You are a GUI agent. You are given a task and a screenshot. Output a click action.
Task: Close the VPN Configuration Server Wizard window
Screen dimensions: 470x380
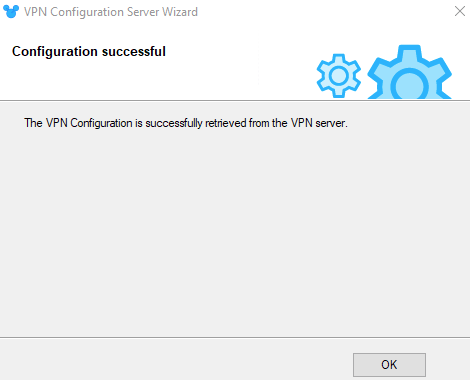[460, 11]
